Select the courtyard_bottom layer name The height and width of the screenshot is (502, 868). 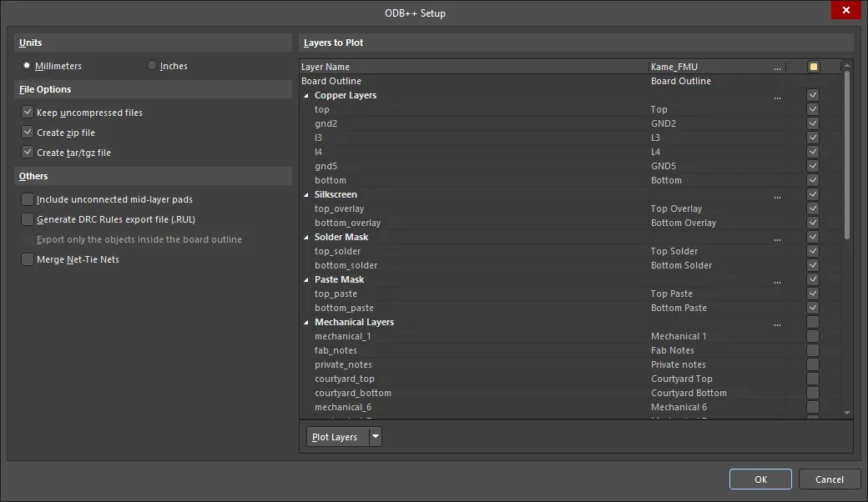pos(353,393)
